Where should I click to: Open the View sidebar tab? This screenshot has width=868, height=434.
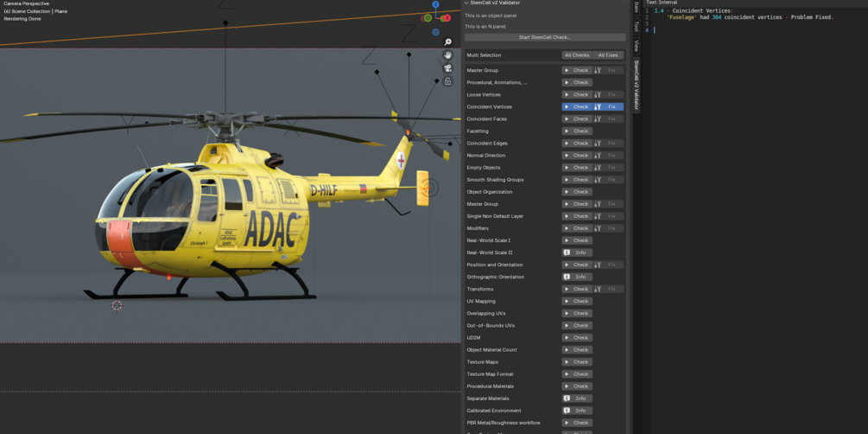(636, 46)
